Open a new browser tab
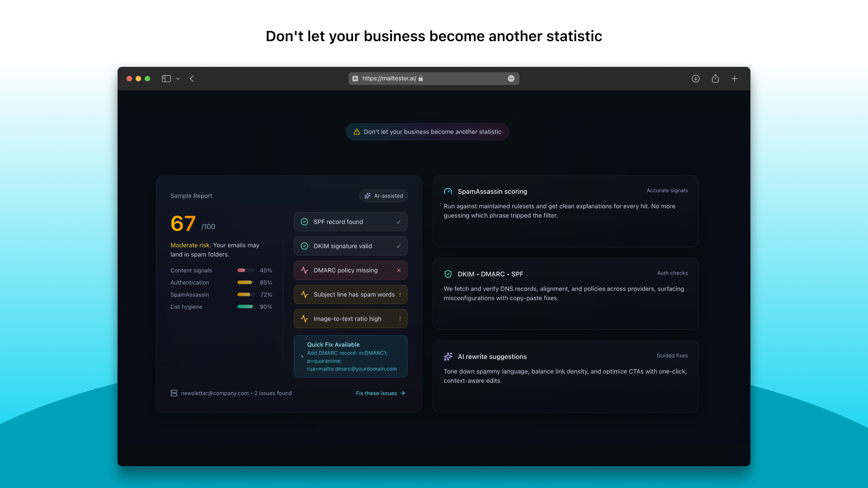This screenshot has width=868, height=488. [735, 78]
